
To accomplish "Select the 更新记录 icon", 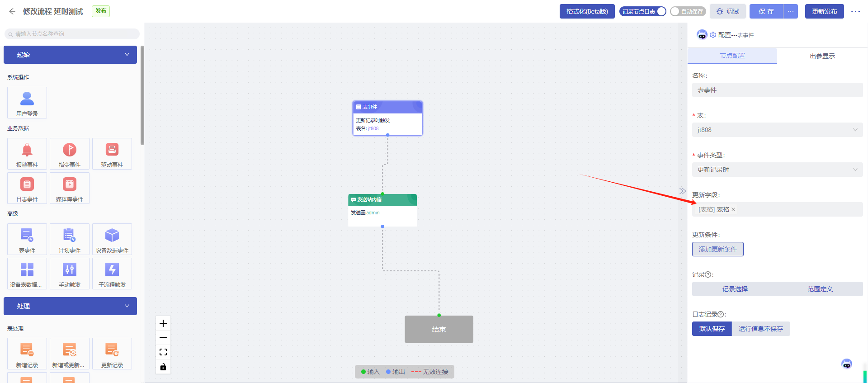I will (x=112, y=350).
